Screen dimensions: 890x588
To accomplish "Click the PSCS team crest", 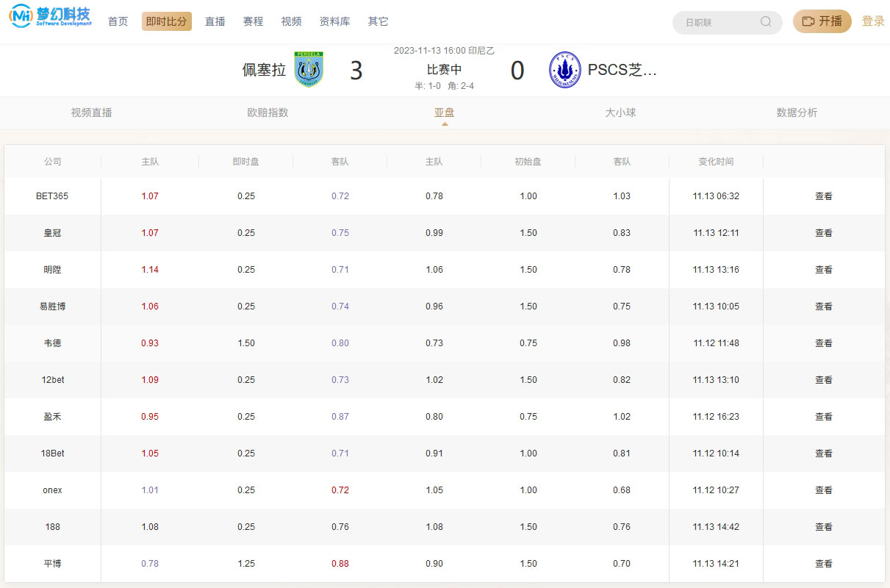I will coord(565,70).
